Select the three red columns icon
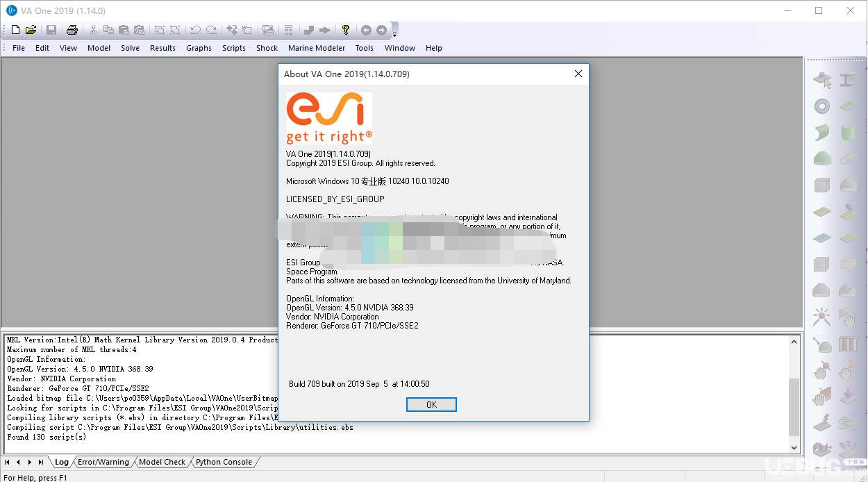 [848, 344]
